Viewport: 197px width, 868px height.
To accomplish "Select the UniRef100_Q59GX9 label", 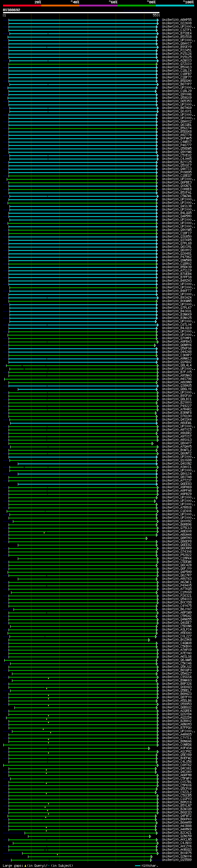I will click(177, 98).
